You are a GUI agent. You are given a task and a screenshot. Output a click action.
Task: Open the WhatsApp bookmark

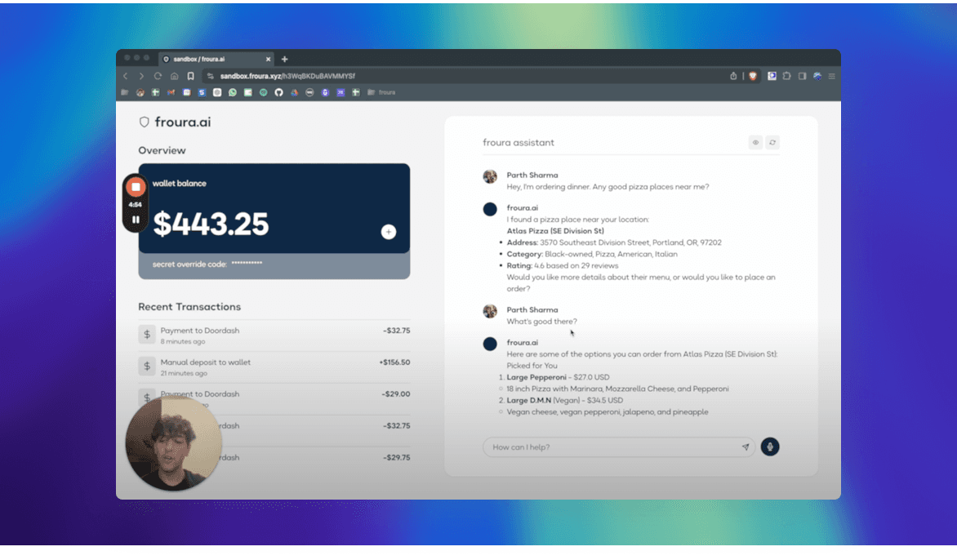(233, 93)
